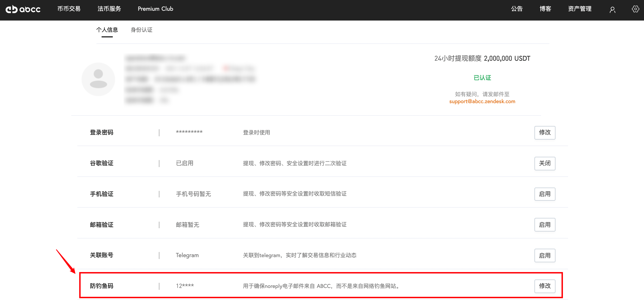Click 修改 button for 防钓鱼码
The image size is (644, 301).
click(545, 286)
